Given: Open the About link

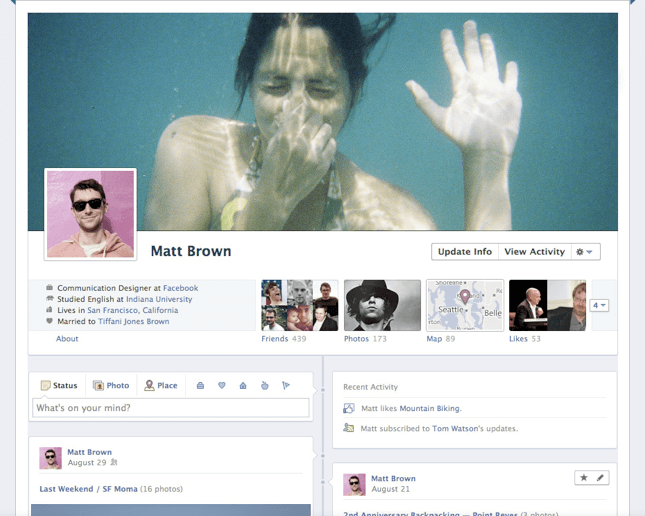Looking at the screenshot, I should click(67, 339).
